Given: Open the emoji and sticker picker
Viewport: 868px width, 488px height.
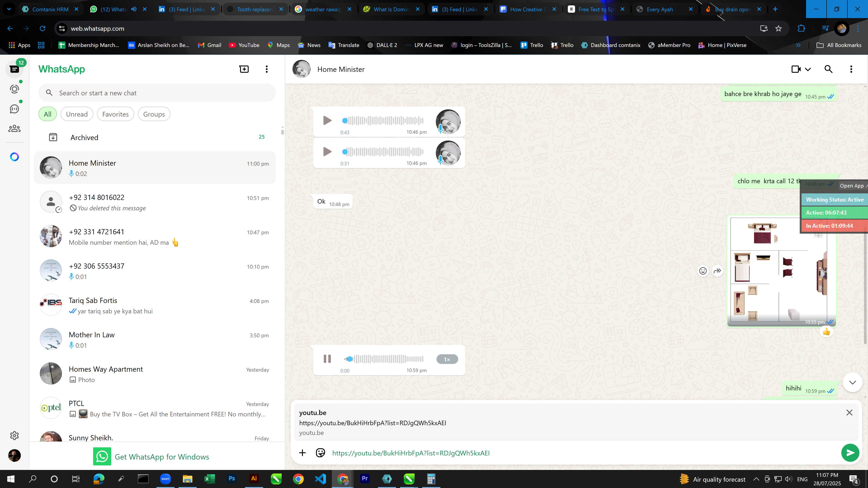Looking at the screenshot, I should (321, 453).
